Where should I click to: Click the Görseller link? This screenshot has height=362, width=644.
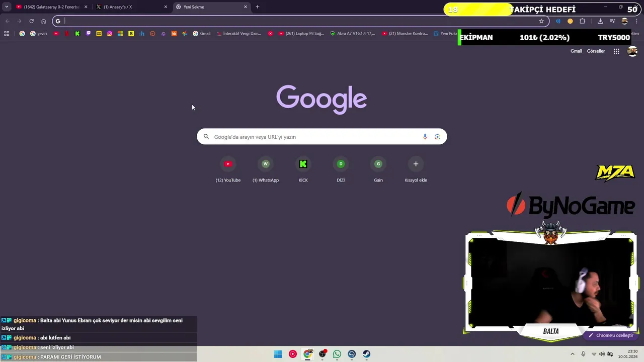click(596, 51)
